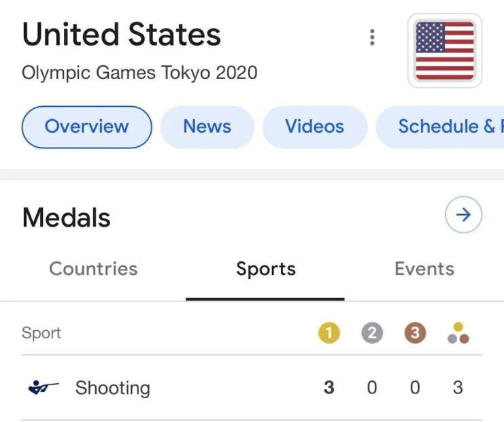
Task: Click the Shooting sport icon
Action: [x=44, y=388]
